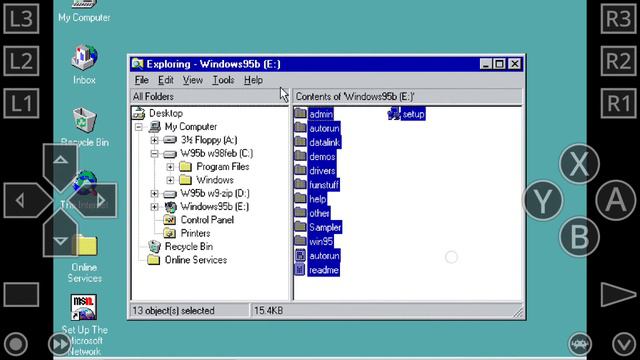Viewport: 640px width, 360px height.
Task: Tap the X gamepad button
Action: 579,164
